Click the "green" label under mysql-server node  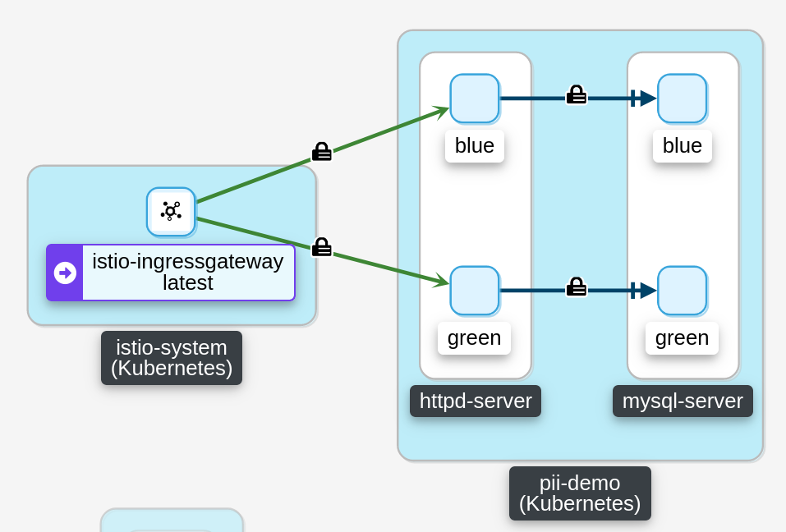click(x=683, y=338)
